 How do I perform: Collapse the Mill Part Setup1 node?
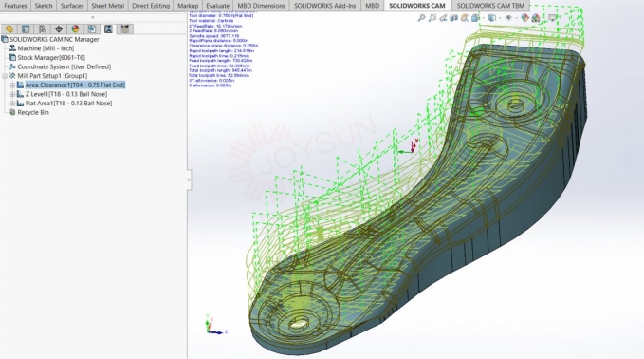[5, 76]
